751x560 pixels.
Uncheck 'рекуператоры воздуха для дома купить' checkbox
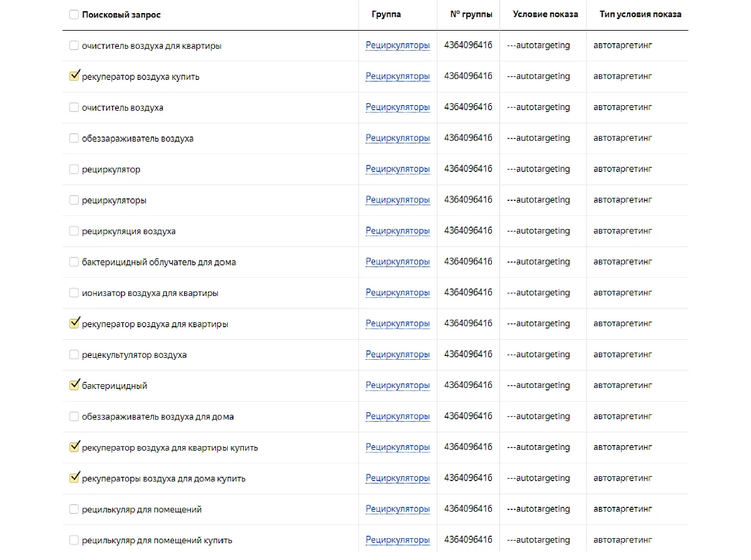[74, 479]
